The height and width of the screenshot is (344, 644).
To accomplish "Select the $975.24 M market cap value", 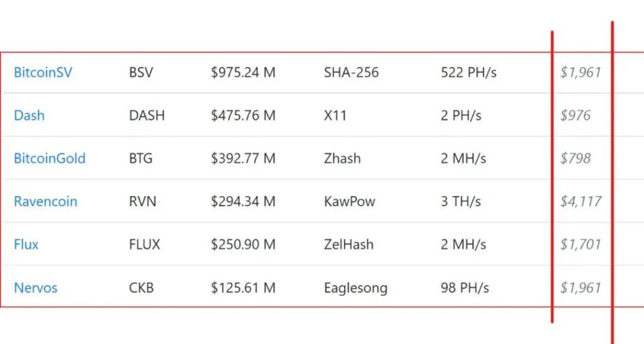I will [x=243, y=72].
